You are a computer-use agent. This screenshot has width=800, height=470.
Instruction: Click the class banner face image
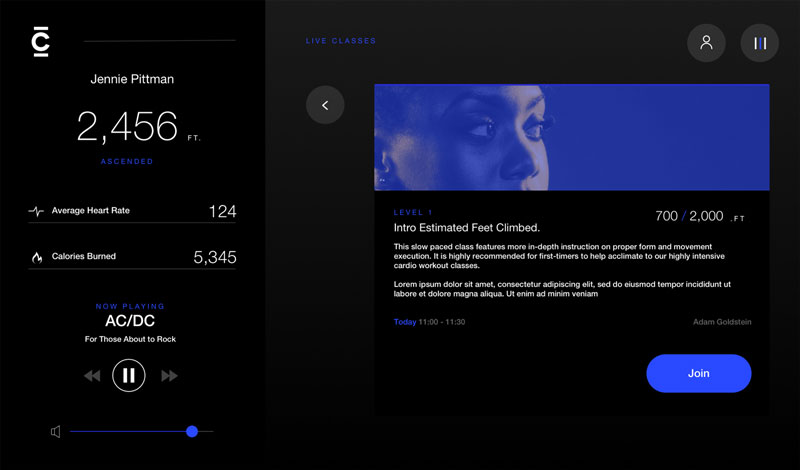pos(571,137)
